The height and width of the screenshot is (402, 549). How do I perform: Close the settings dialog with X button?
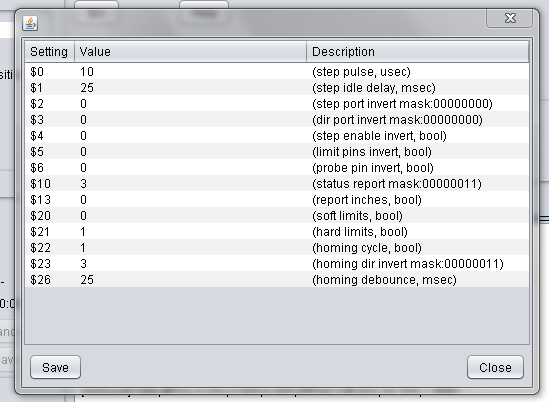coord(510,18)
